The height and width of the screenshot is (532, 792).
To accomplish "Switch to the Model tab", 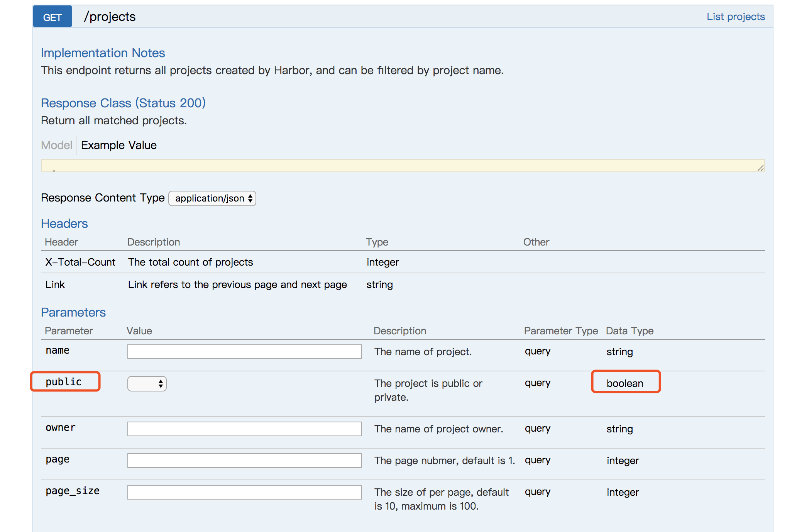I will pyautogui.click(x=56, y=145).
